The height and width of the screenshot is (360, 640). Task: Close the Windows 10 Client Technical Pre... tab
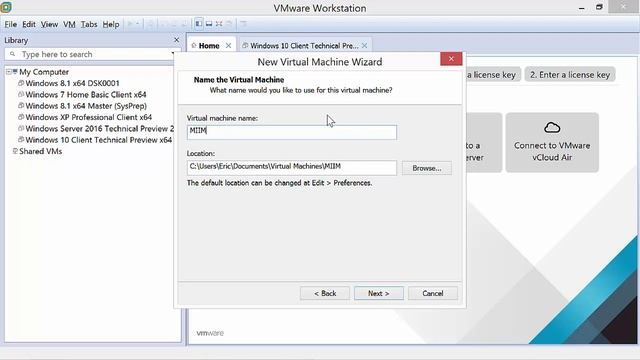(364, 46)
